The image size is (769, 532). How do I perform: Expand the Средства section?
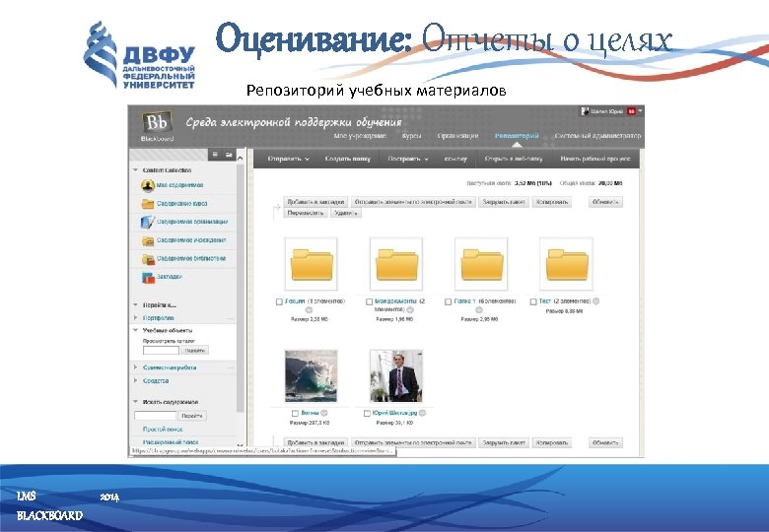[135, 380]
